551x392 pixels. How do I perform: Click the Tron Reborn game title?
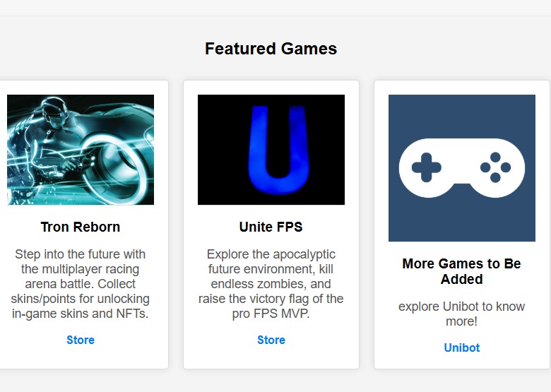pyautogui.click(x=81, y=227)
